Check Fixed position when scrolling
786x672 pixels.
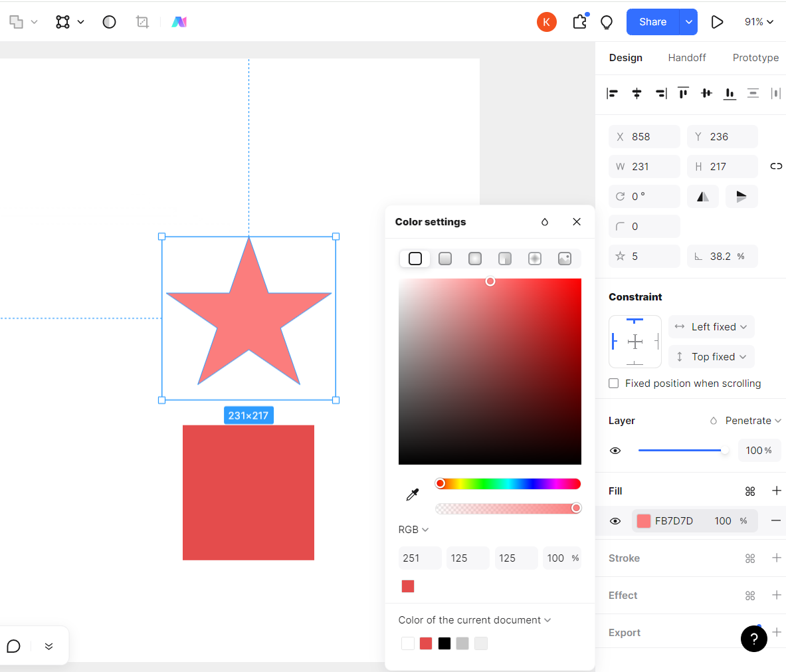[x=613, y=384]
